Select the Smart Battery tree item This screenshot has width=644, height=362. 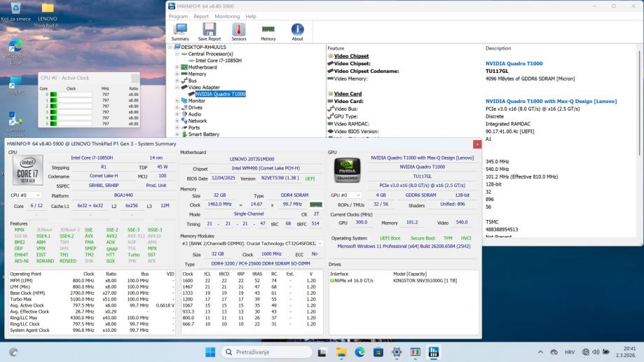click(x=203, y=134)
